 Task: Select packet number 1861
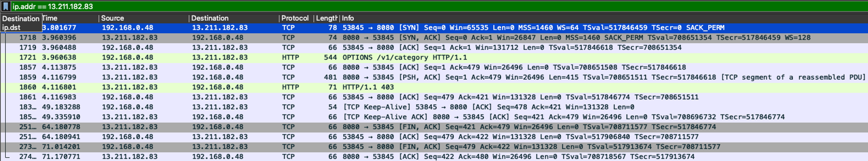tap(434, 97)
